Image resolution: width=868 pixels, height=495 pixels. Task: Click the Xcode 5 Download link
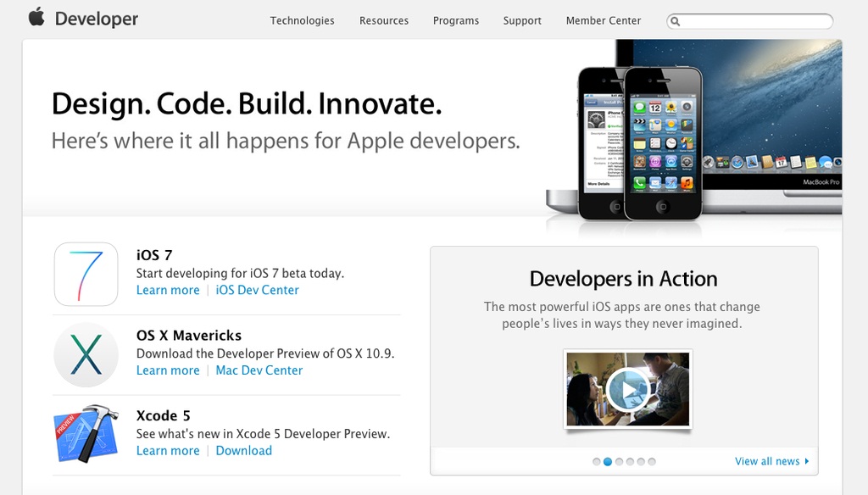click(x=244, y=451)
